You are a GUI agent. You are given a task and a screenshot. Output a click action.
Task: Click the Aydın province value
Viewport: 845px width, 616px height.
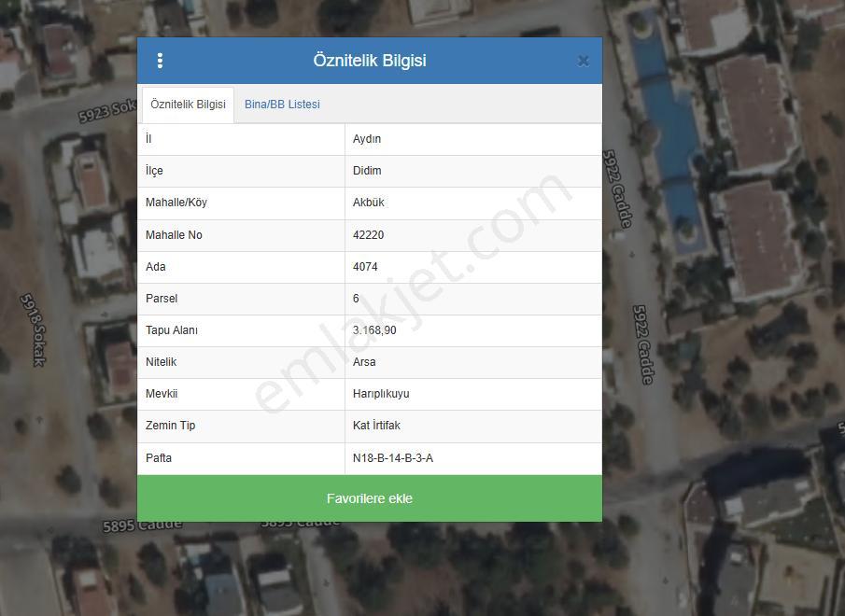(x=367, y=139)
